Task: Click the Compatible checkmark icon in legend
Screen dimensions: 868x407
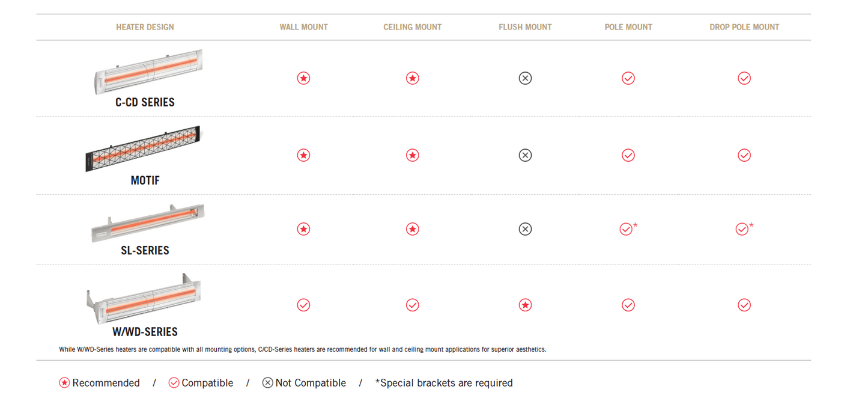Action: (x=174, y=383)
